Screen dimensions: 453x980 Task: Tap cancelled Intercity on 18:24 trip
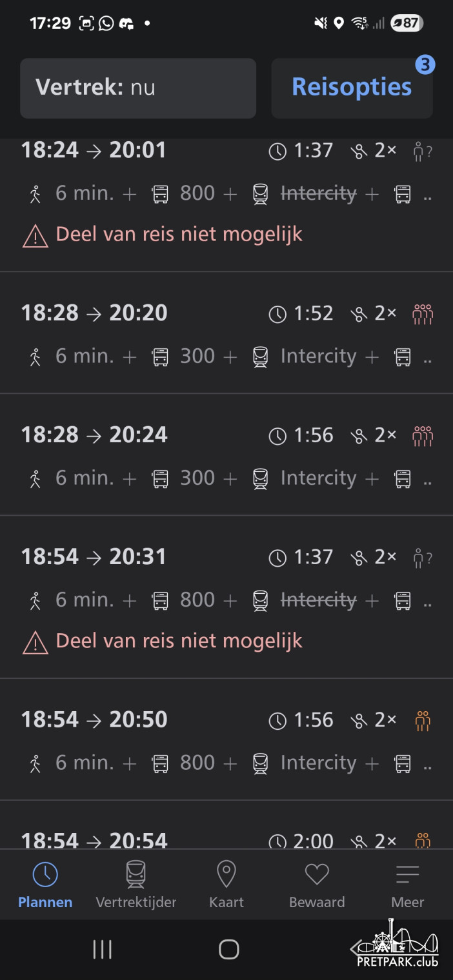[x=318, y=193]
